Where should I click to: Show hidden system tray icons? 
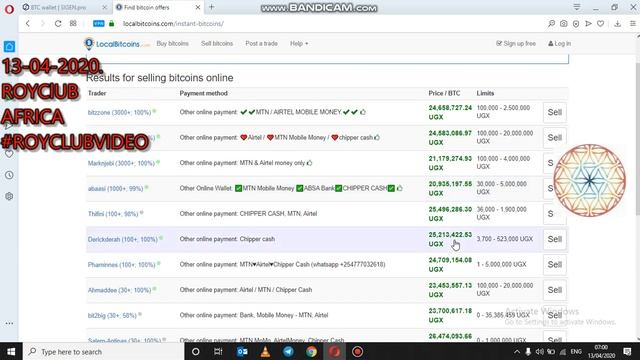517,351
